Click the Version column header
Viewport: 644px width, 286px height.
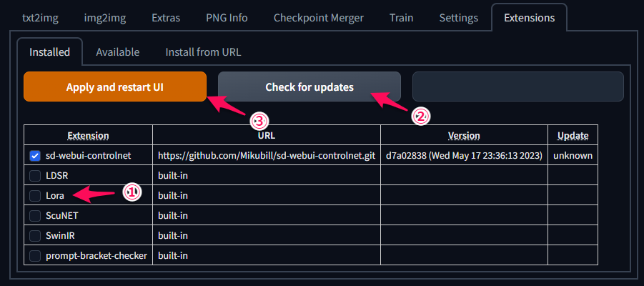point(464,135)
